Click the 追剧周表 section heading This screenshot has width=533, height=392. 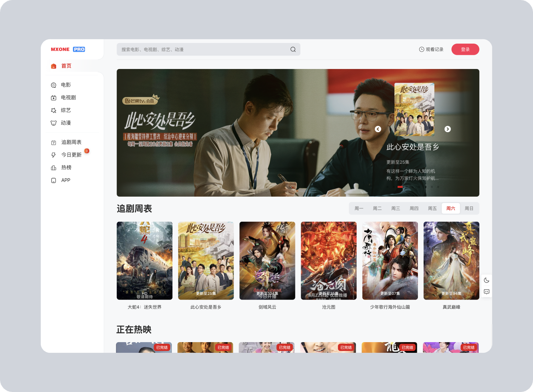[134, 209]
